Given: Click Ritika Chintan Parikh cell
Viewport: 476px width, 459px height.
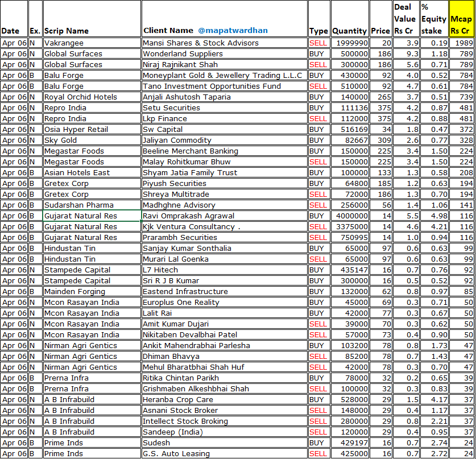Looking at the screenshot, I should coord(224,378).
